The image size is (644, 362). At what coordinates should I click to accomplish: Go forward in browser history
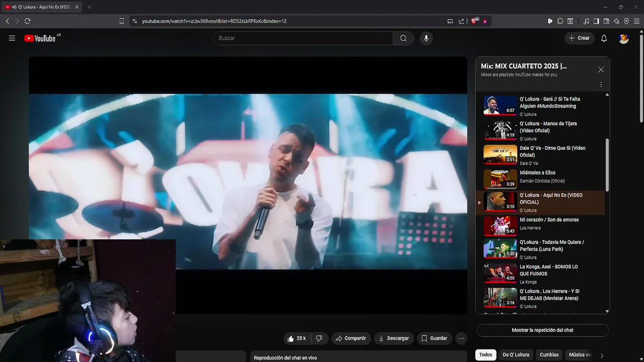pos(17,21)
